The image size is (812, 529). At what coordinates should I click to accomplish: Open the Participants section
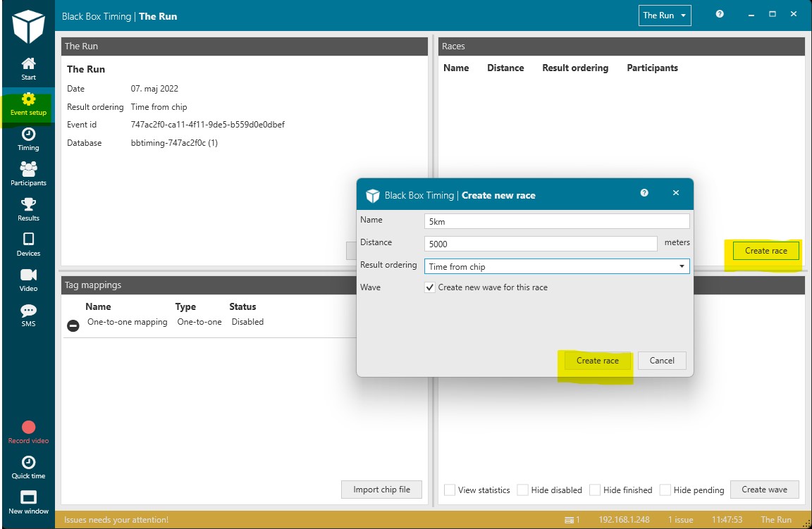click(28, 175)
